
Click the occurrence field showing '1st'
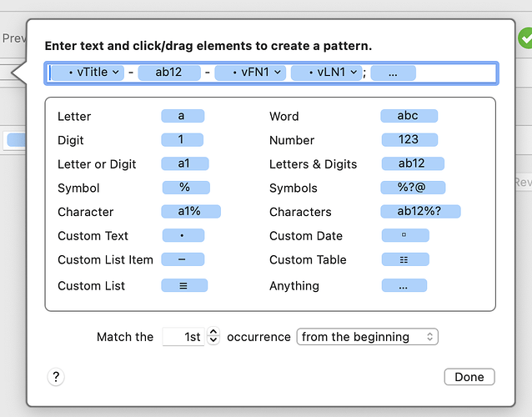(183, 337)
